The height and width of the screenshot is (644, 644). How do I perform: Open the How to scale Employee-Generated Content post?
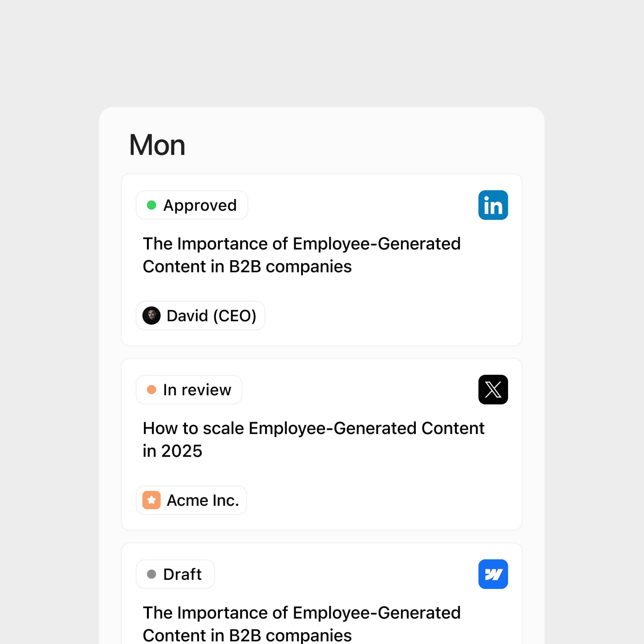(313, 439)
